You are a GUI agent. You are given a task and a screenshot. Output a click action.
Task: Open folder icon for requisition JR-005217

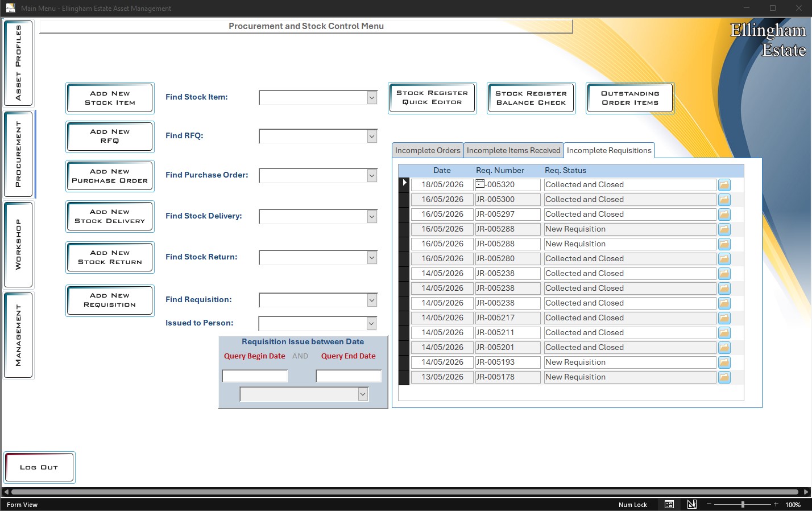point(724,318)
